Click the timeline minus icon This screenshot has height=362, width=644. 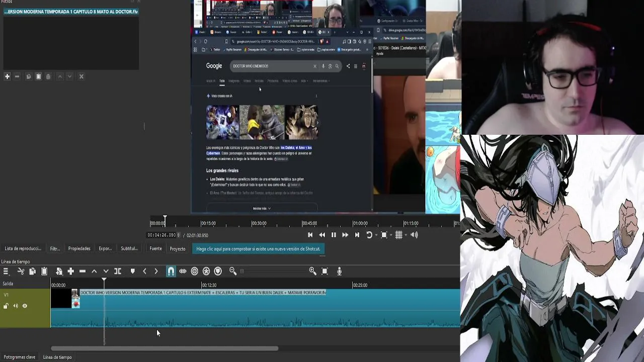click(x=83, y=271)
